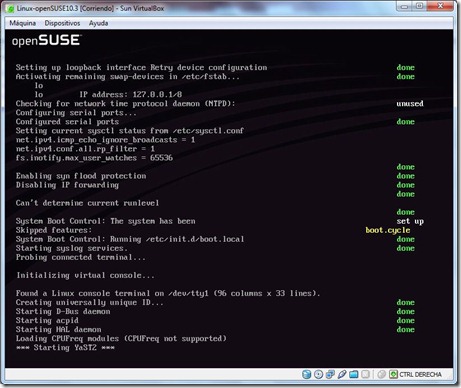This screenshot has width=461, height=388.
Task: Click 'fs.inotify.max_user_watches = 65536' line
Action: tap(94, 158)
